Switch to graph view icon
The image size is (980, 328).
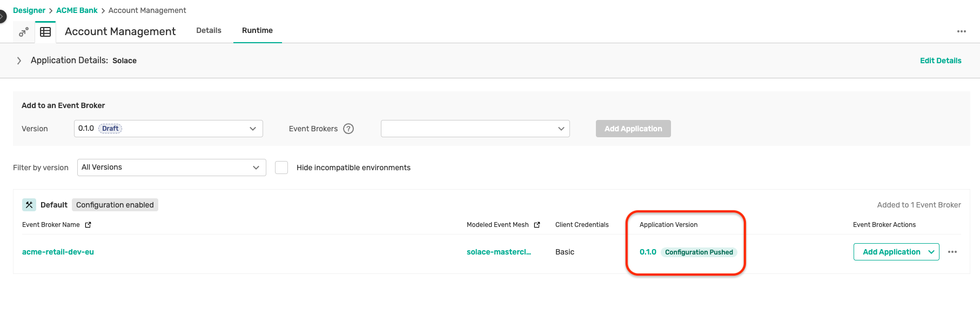23,32
